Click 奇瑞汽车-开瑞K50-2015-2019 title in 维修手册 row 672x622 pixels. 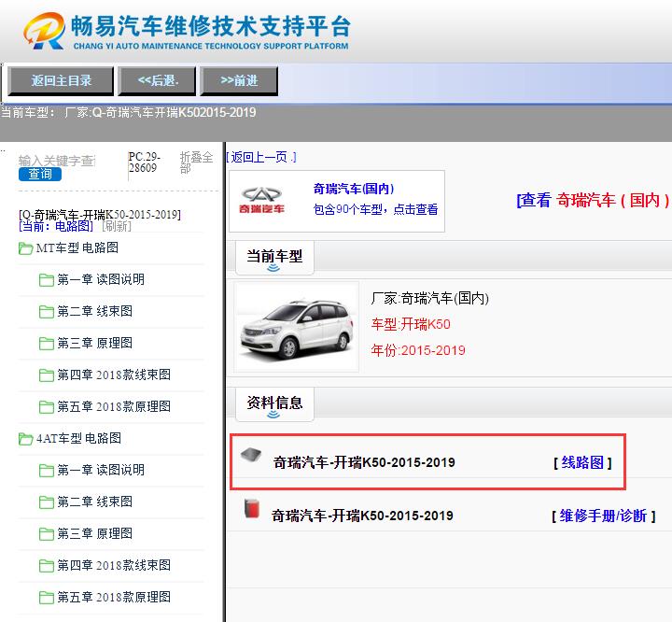[362, 516]
